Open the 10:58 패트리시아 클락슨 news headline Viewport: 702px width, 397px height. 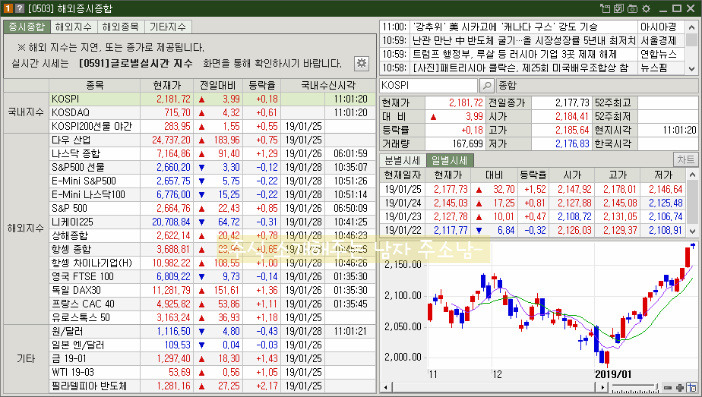(x=520, y=68)
